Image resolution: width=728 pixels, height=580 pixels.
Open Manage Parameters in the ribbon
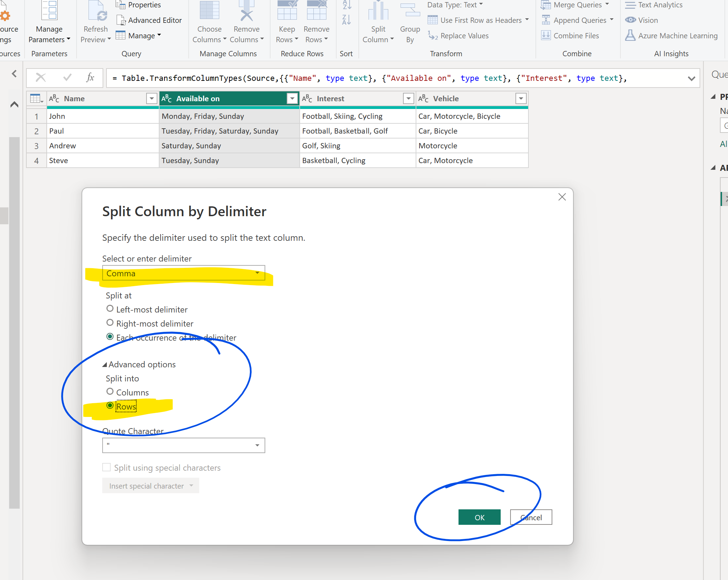(49, 22)
